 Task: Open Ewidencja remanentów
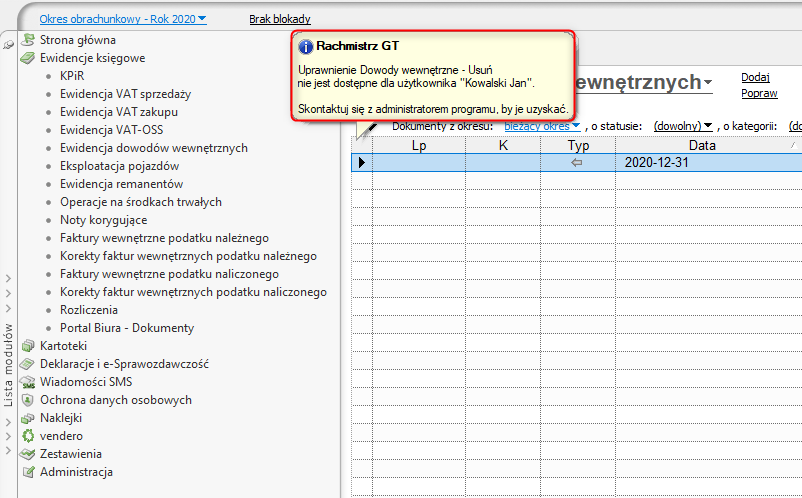[121, 184]
